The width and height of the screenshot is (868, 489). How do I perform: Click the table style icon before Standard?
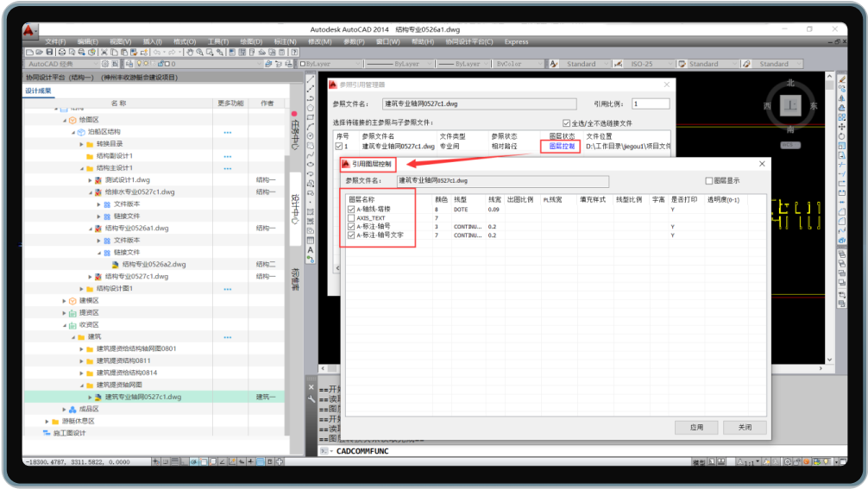[682, 64]
